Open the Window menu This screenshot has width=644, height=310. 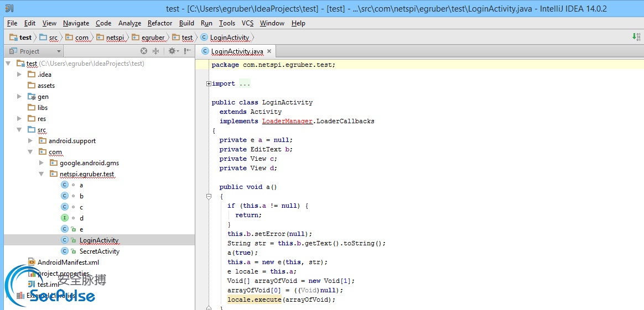[272, 23]
